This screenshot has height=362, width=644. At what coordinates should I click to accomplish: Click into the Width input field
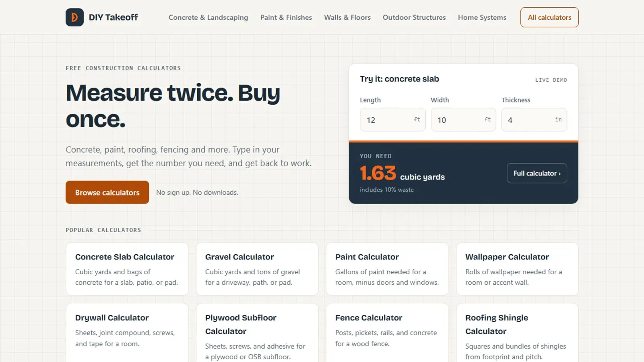(x=463, y=119)
